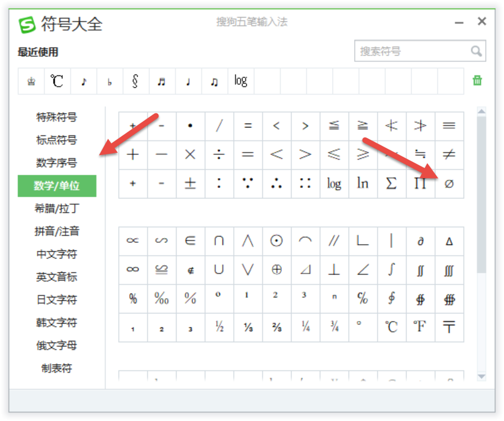Insert the ∴ therefore symbol
The width and height of the screenshot is (504, 421).
tap(276, 184)
